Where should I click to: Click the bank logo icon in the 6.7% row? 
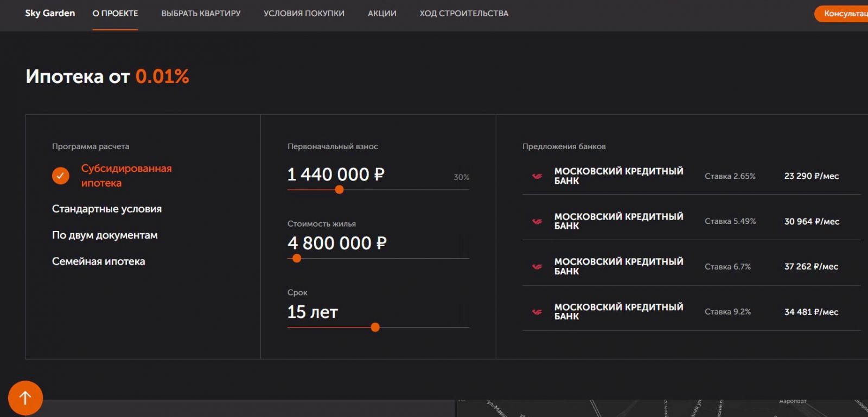(537, 267)
